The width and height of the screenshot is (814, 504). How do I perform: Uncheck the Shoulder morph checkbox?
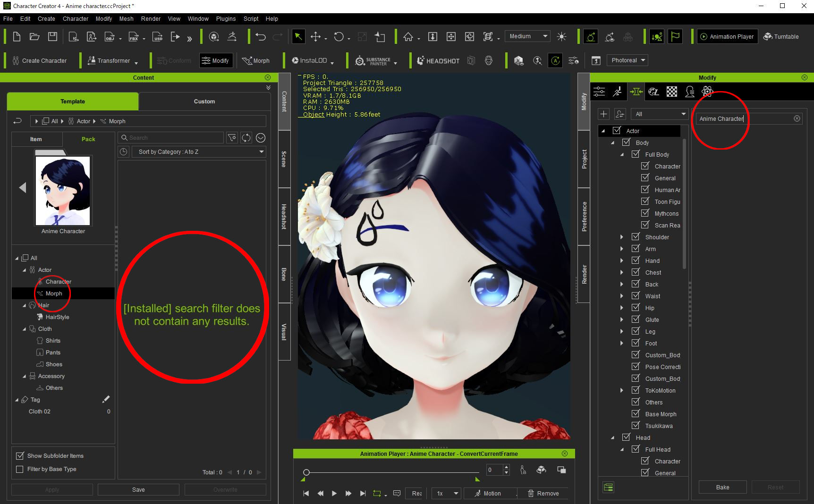click(x=636, y=237)
